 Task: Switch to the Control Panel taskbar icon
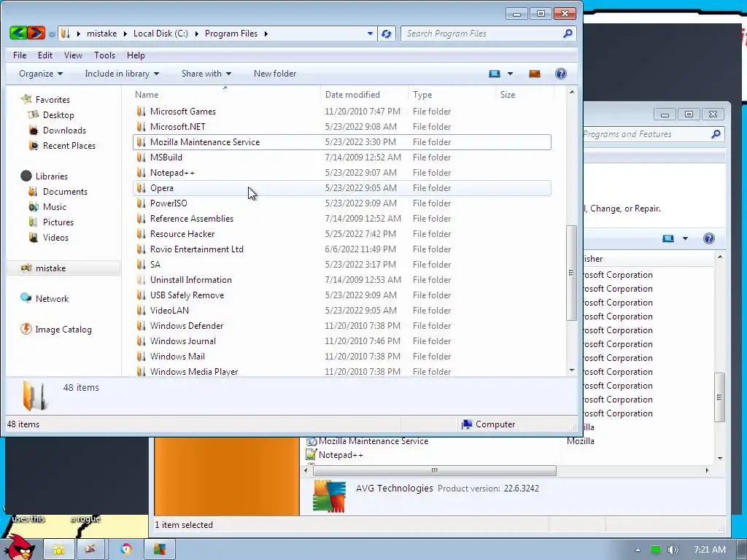tap(160, 550)
